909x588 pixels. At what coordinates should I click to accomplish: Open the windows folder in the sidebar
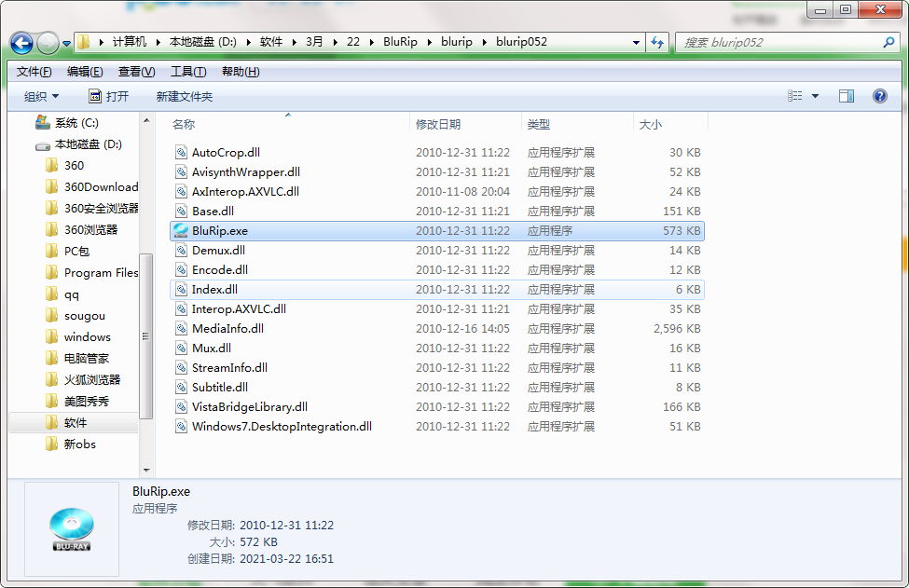point(78,337)
